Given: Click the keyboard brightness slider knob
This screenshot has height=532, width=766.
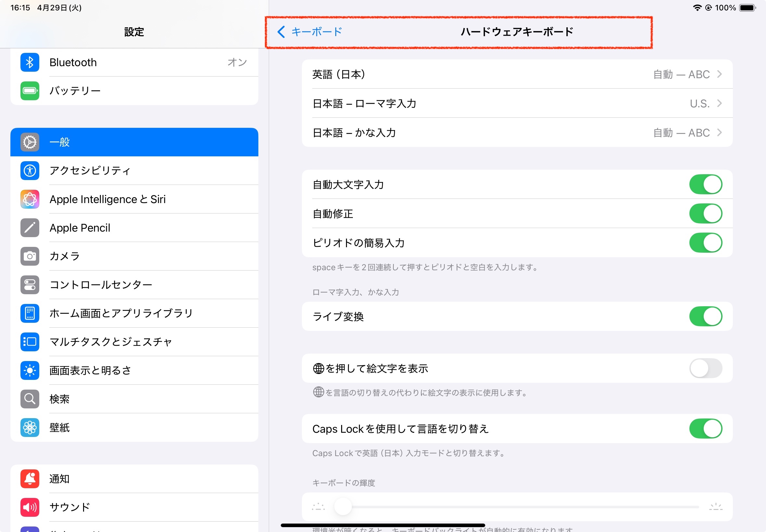Looking at the screenshot, I should pos(343,507).
